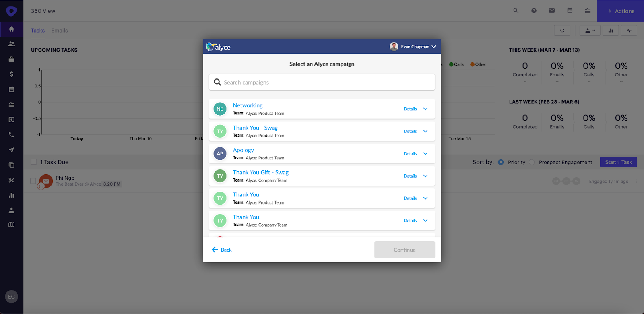Click Details for Apology campaign
The width and height of the screenshot is (644, 314).
pyautogui.click(x=410, y=154)
